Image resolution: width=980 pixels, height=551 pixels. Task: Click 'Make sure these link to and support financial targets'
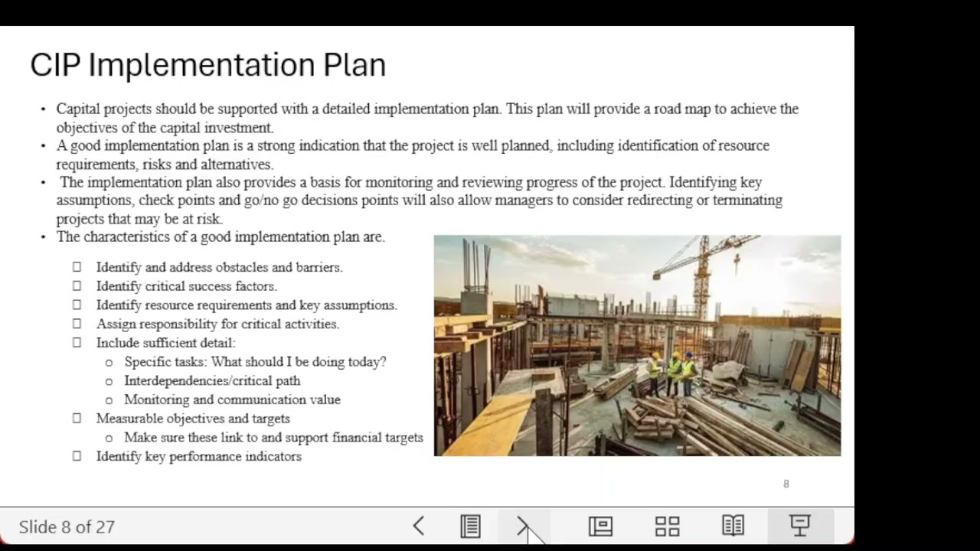pos(273,438)
